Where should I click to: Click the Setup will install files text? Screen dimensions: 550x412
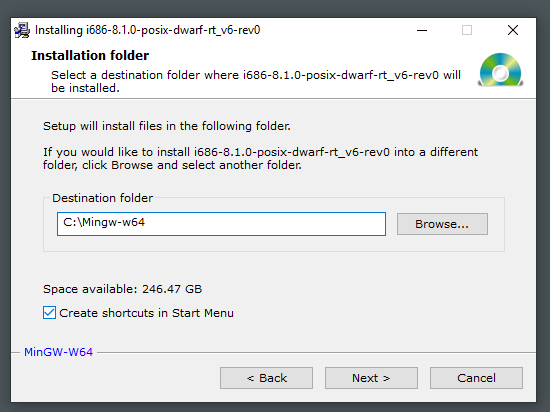click(x=167, y=126)
